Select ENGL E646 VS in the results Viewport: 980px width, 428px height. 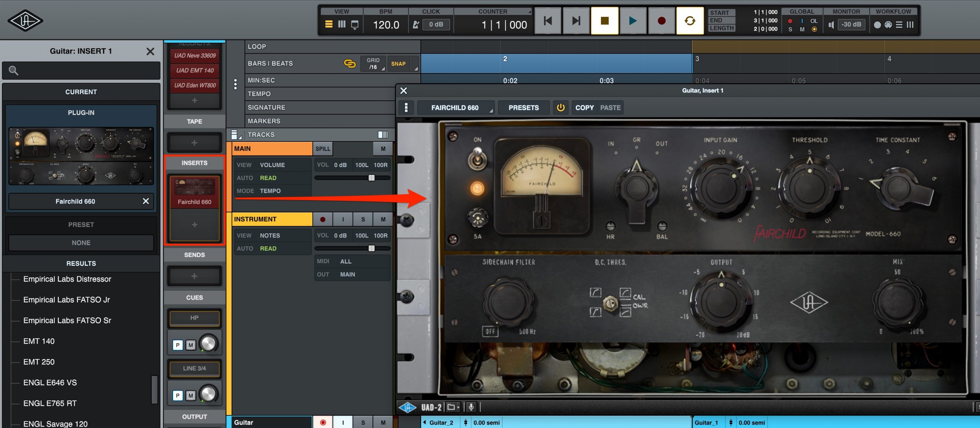[x=50, y=382]
